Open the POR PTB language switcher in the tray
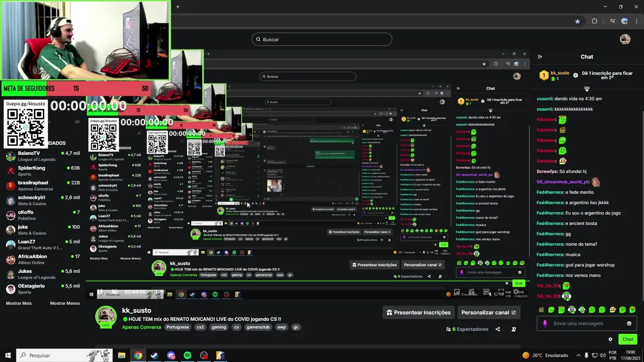 point(612,355)
